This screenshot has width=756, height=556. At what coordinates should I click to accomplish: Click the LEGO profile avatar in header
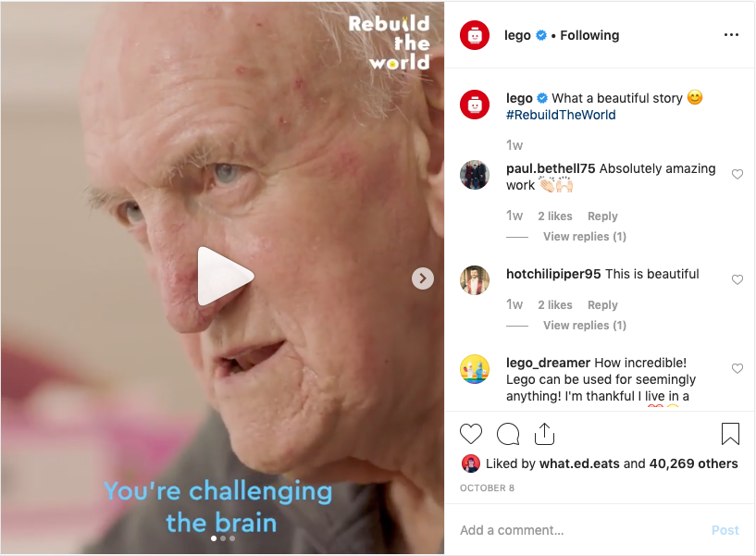point(475,35)
